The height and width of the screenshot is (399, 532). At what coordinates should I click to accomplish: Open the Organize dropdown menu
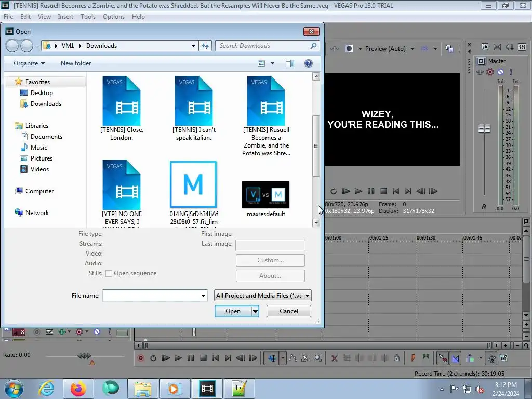coord(29,63)
